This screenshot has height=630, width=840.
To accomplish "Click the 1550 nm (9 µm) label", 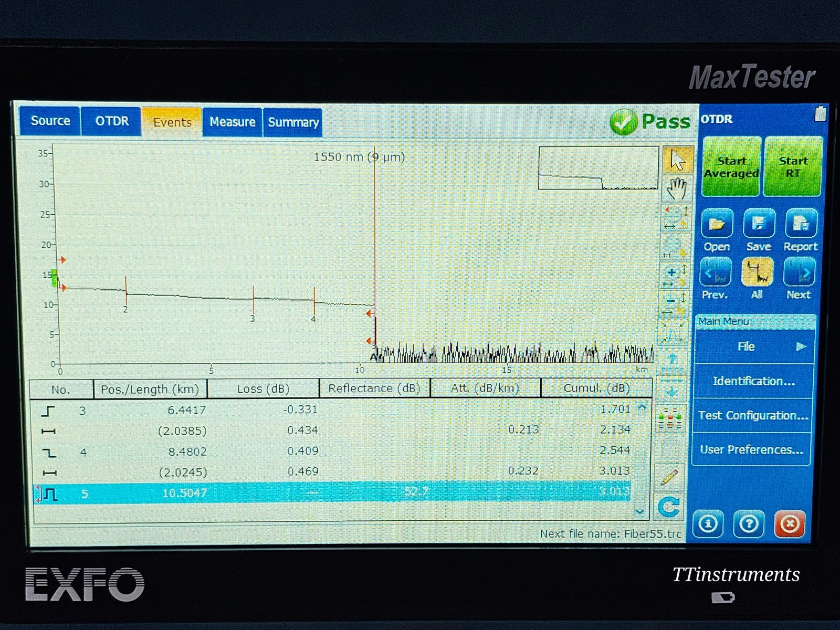I will pyautogui.click(x=359, y=157).
